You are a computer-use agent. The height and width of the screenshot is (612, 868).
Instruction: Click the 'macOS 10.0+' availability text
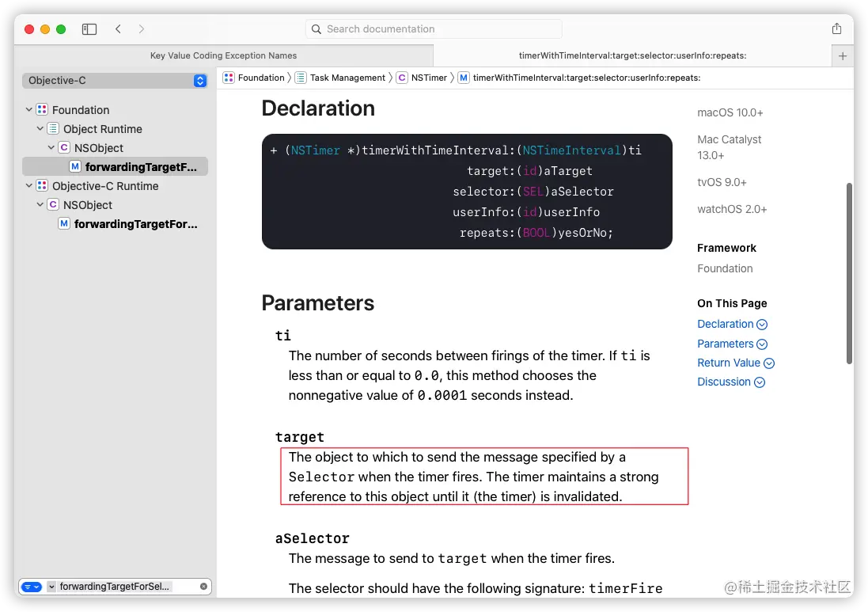(730, 112)
